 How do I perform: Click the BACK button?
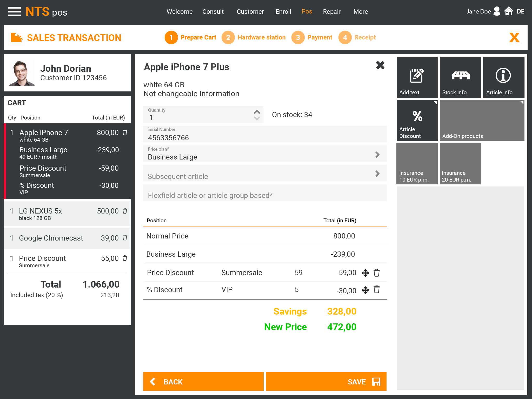(203, 381)
